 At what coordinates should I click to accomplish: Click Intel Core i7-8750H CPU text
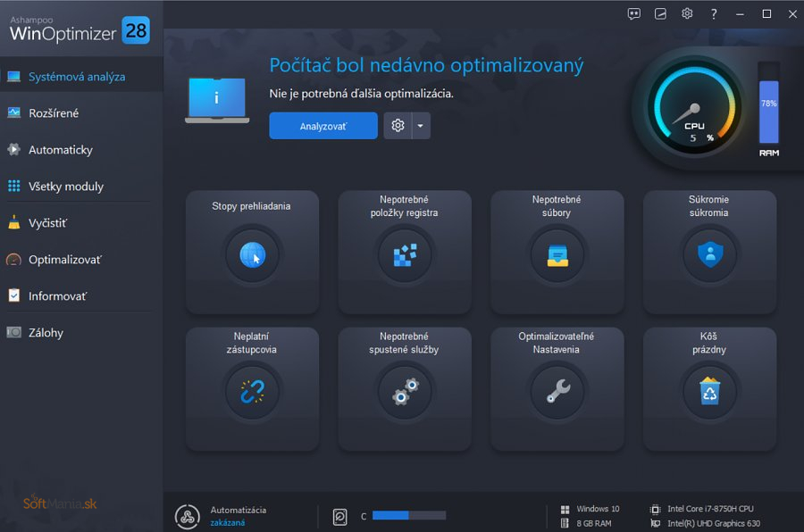coord(711,509)
